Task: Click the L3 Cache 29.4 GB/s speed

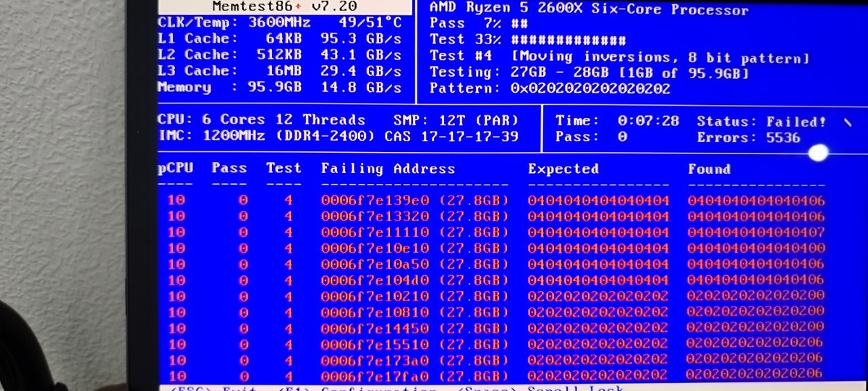Action: click(360, 71)
